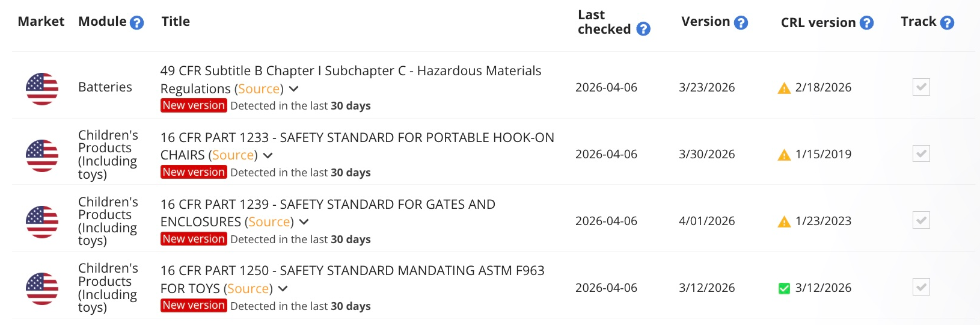Toggle Track checkbox for Part 1233 row
980x325 pixels.
pos(921,154)
